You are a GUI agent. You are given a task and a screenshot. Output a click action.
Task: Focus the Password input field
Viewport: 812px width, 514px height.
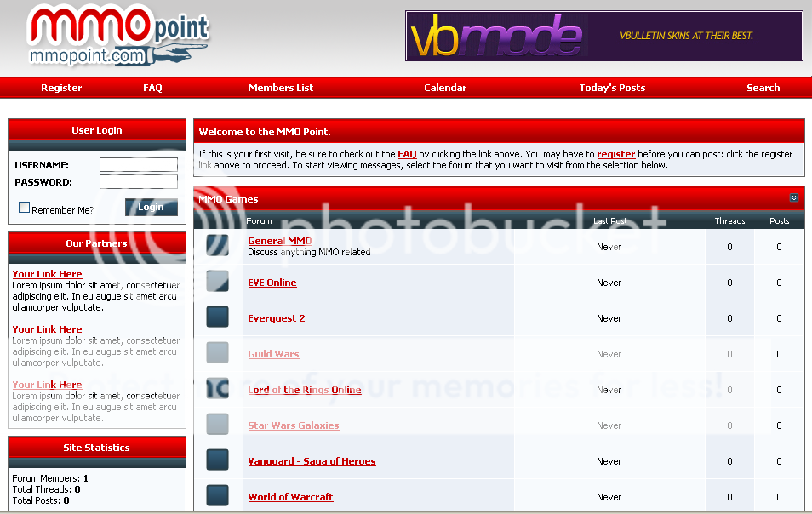point(139,181)
